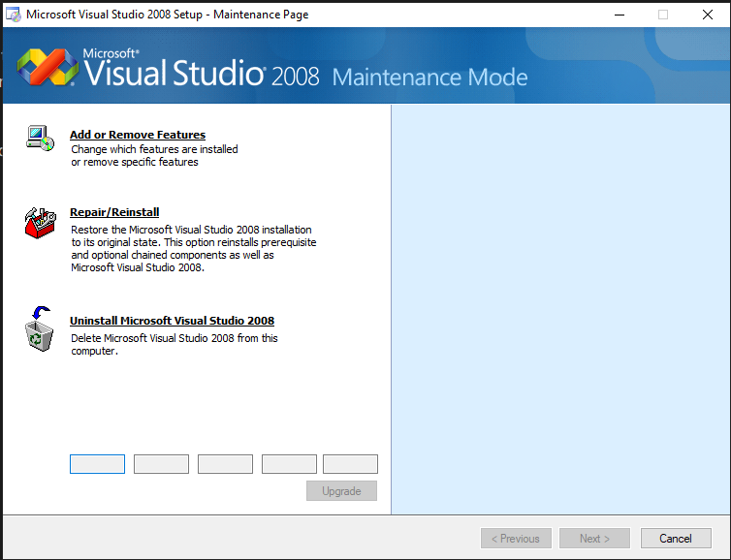Click the middle blank button in row
The image size is (731, 560).
[x=225, y=464]
